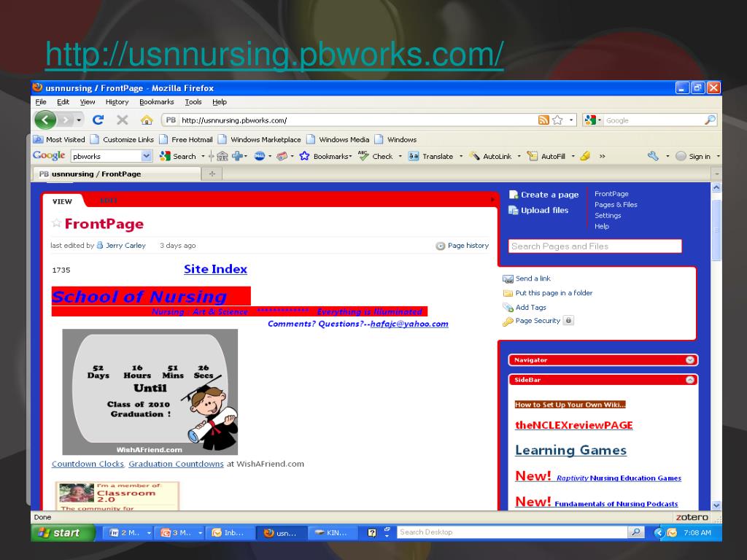
Task: Click the Google toolbar highlighter icon
Action: click(x=586, y=156)
